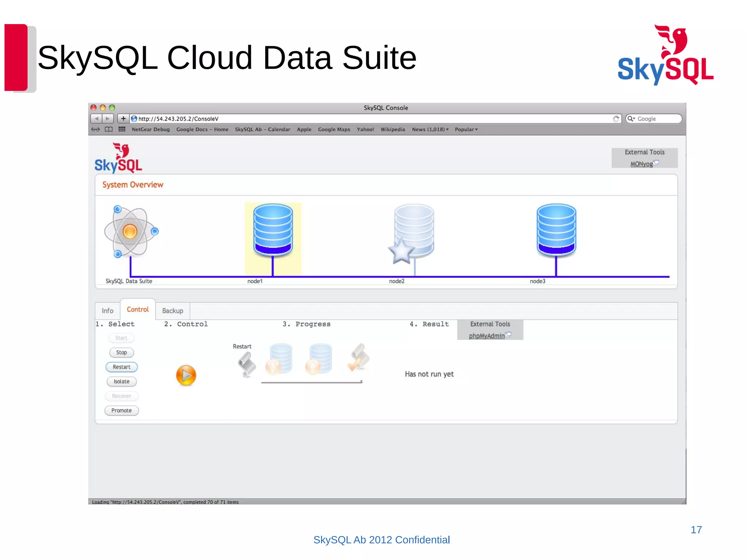747x560 pixels.
Task: Click the URL address field
Action: click(x=376, y=119)
